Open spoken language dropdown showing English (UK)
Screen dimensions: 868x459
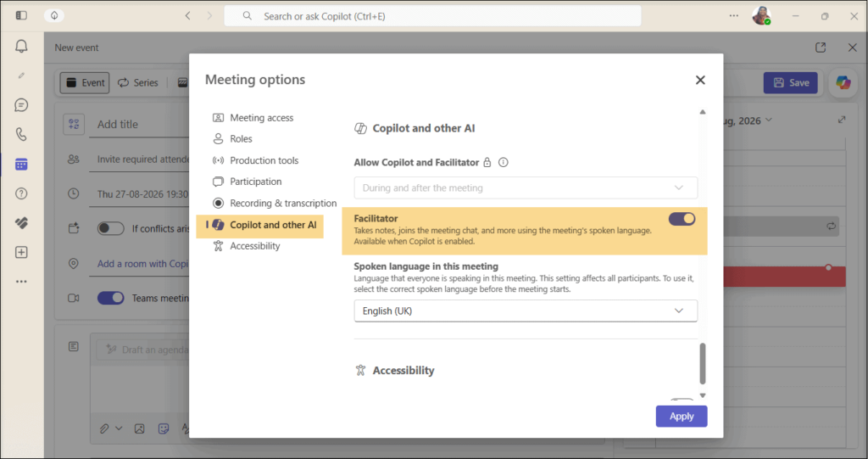(526, 311)
